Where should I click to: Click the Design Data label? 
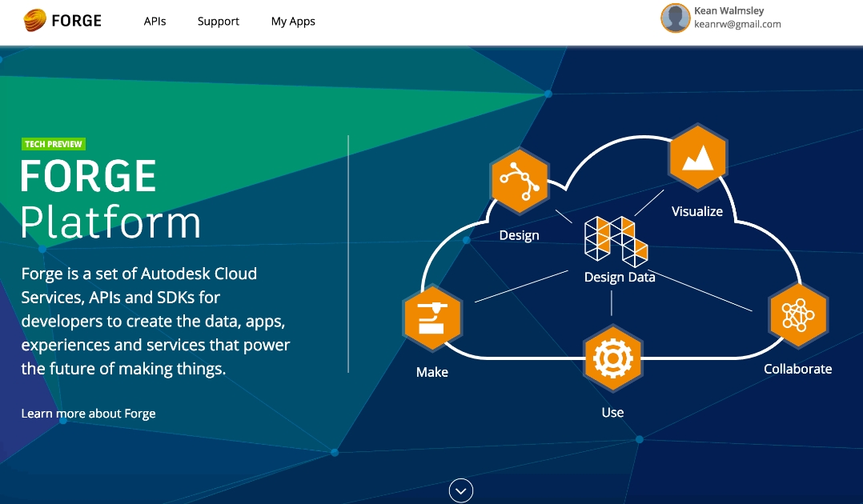(x=620, y=277)
